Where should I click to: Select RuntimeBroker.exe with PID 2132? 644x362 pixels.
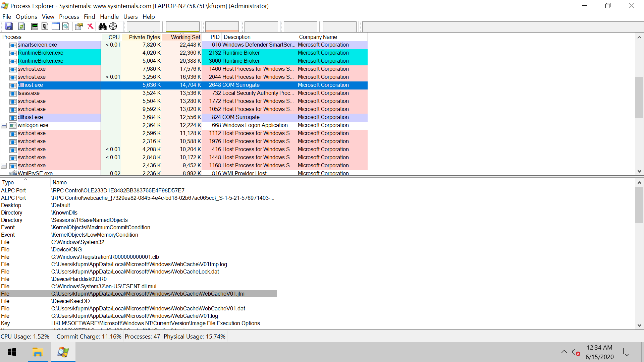click(184, 53)
